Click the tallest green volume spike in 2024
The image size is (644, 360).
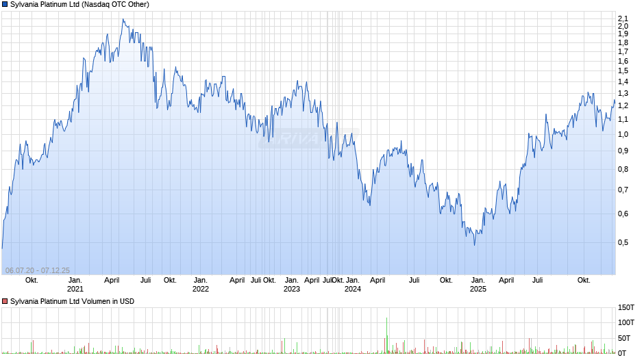(386, 335)
